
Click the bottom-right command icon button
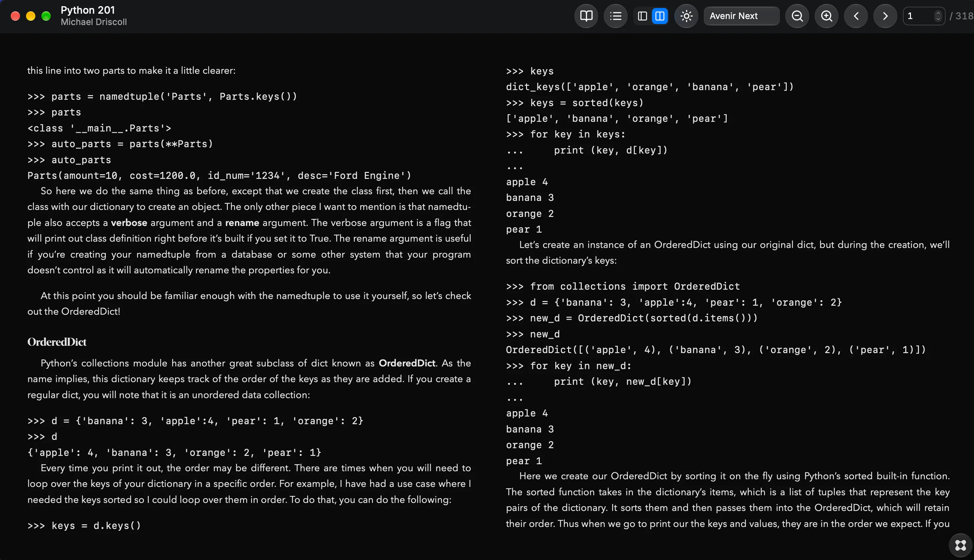point(961,545)
